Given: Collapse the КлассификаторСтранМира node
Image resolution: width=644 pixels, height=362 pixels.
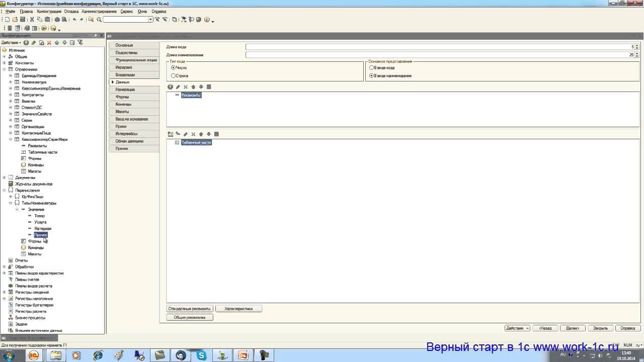Looking at the screenshot, I should click(11, 139).
